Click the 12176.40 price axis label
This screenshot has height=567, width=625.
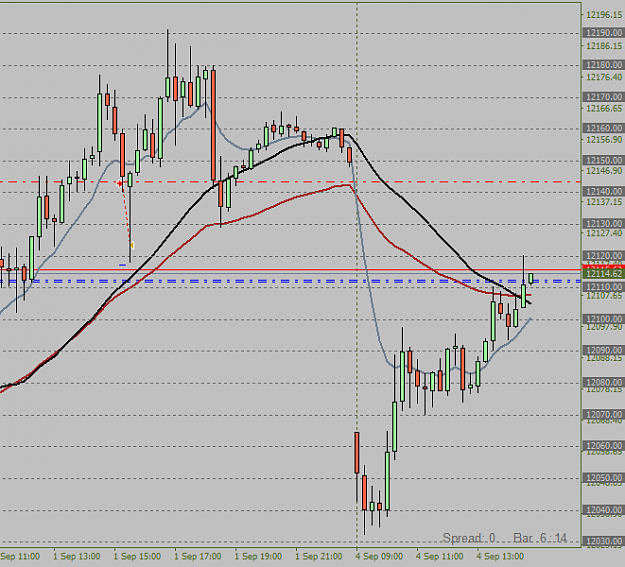point(603,77)
